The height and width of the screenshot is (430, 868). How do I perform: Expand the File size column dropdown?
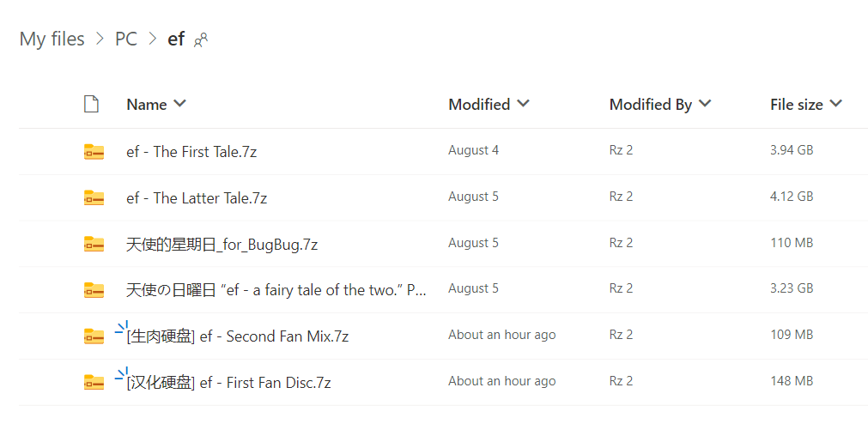coord(835,104)
